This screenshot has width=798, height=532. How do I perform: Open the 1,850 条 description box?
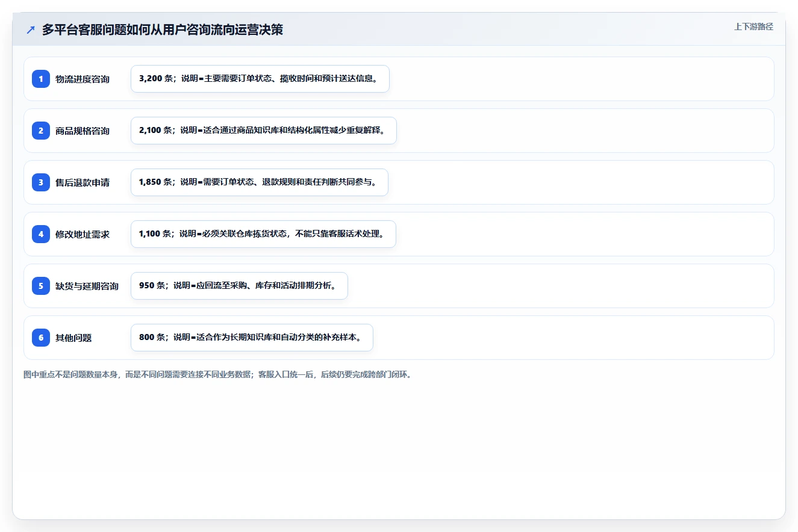click(260, 182)
